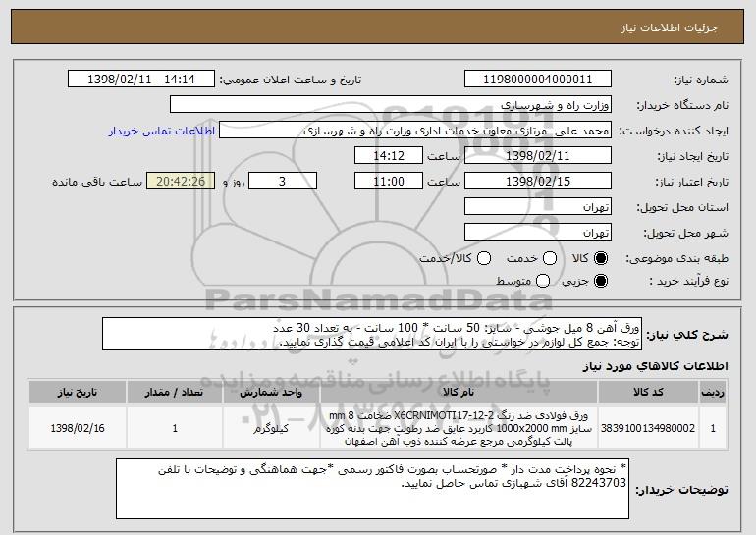
Task: Select the جزیی purchase type radio
Action: pos(601,281)
